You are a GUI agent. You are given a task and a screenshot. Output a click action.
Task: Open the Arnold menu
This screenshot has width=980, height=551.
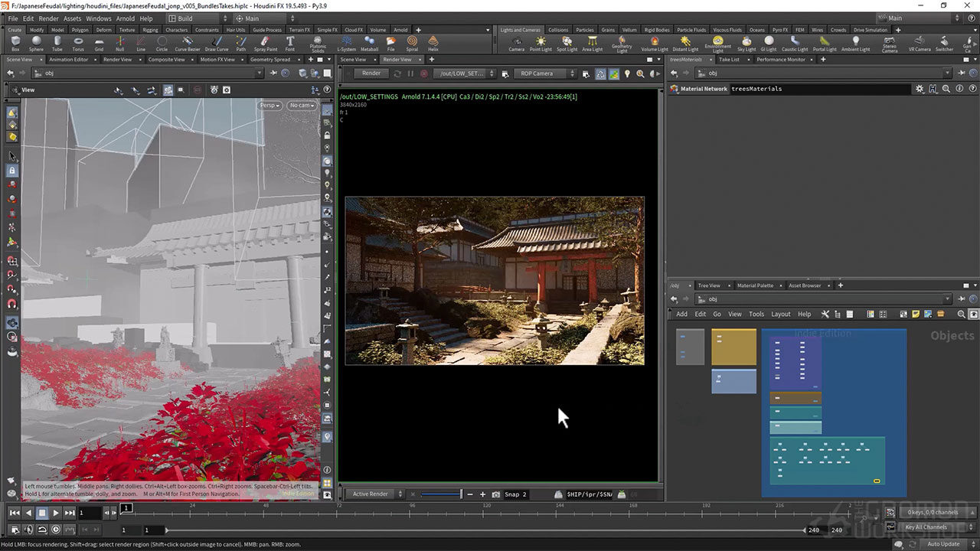click(x=125, y=18)
